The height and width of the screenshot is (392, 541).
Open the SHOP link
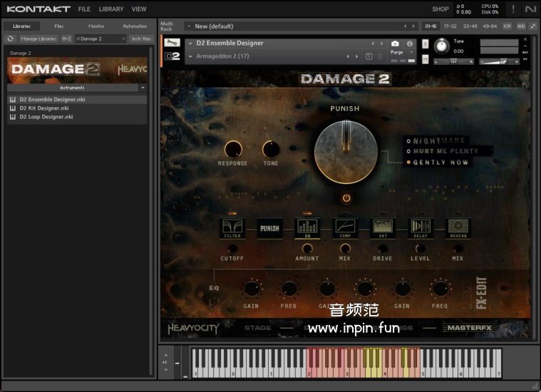pyautogui.click(x=440, y=9)
